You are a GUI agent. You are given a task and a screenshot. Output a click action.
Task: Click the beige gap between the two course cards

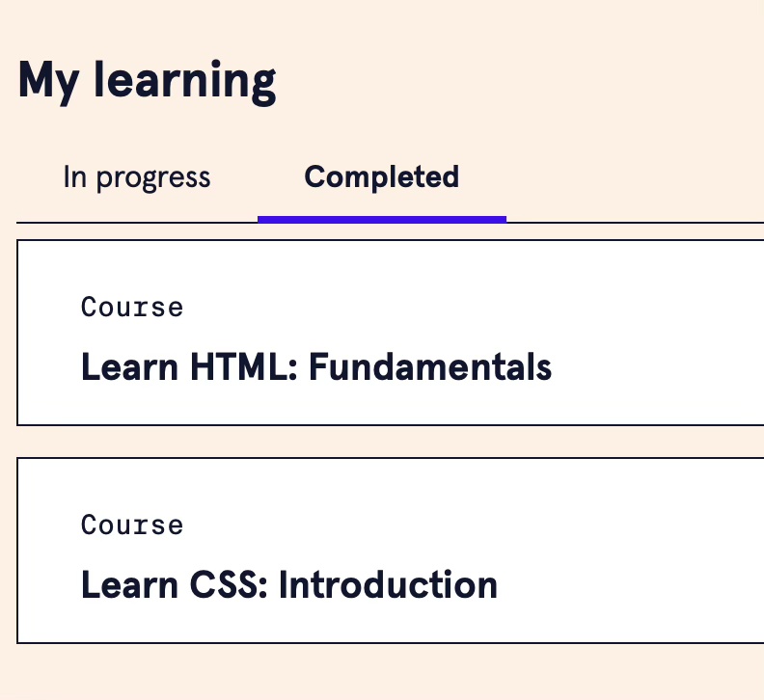tap(386, 442)
